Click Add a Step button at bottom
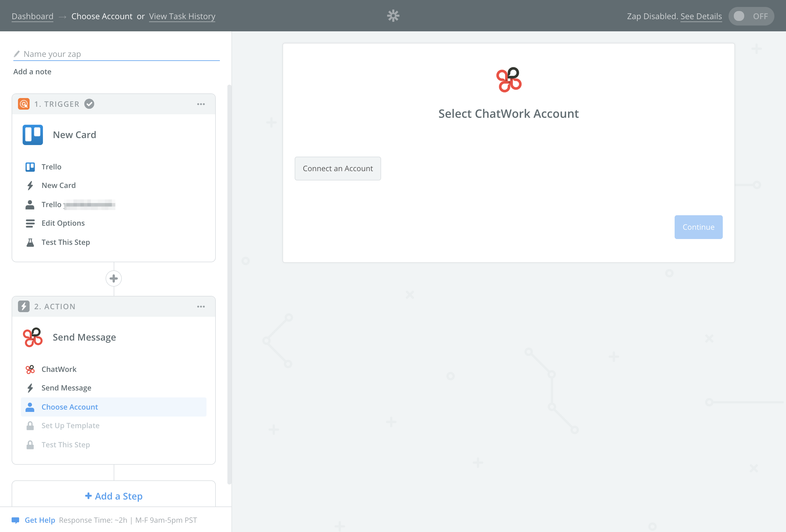Viewport: 786px width, 532px height. click(x=113, y=496)
